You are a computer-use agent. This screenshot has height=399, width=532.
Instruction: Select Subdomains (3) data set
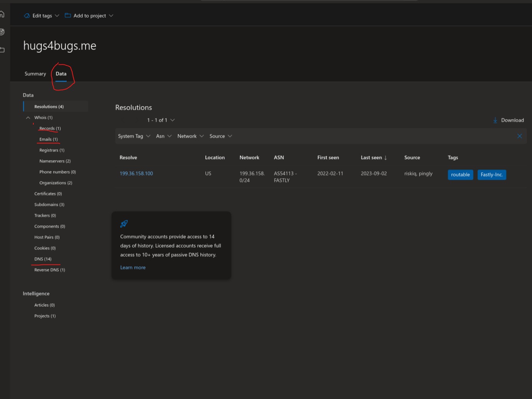(49, 205)
